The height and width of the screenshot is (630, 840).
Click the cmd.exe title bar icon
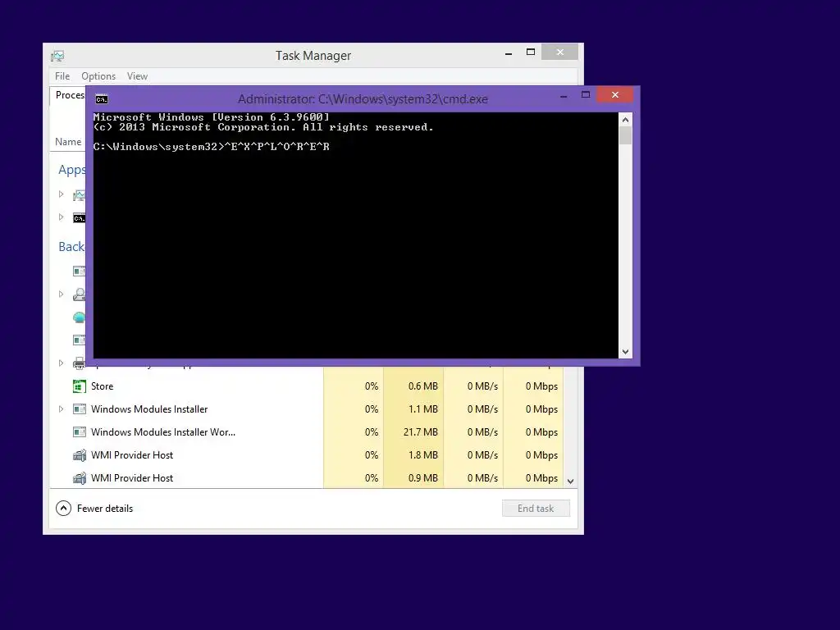(102, 99)
